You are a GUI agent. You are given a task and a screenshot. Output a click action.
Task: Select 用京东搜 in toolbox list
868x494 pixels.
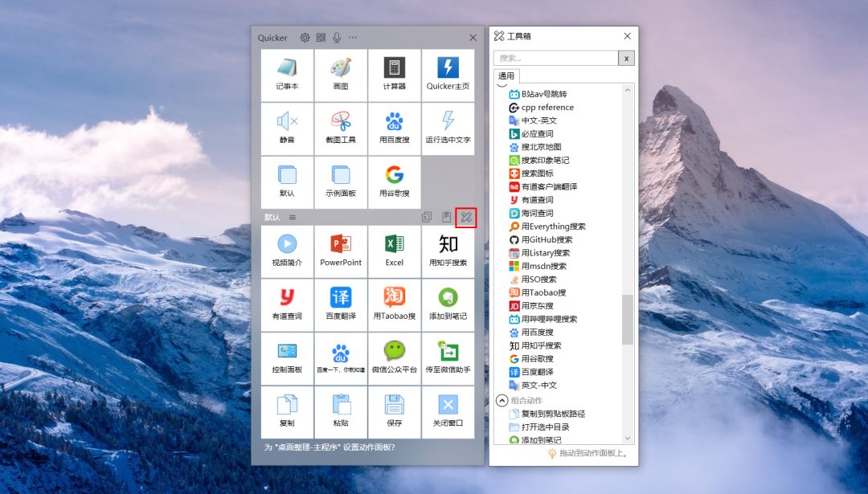coord(531,306)
